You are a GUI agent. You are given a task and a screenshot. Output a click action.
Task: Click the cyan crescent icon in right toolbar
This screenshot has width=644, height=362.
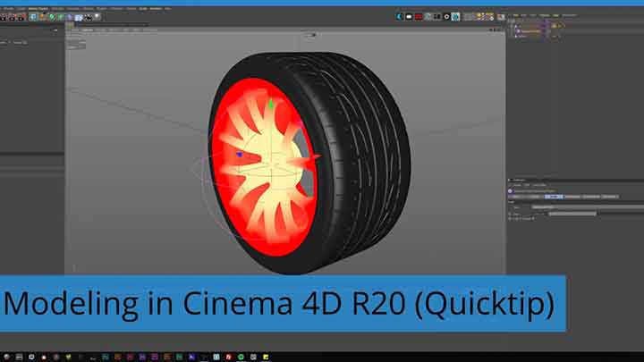click(x=399, y=17)
